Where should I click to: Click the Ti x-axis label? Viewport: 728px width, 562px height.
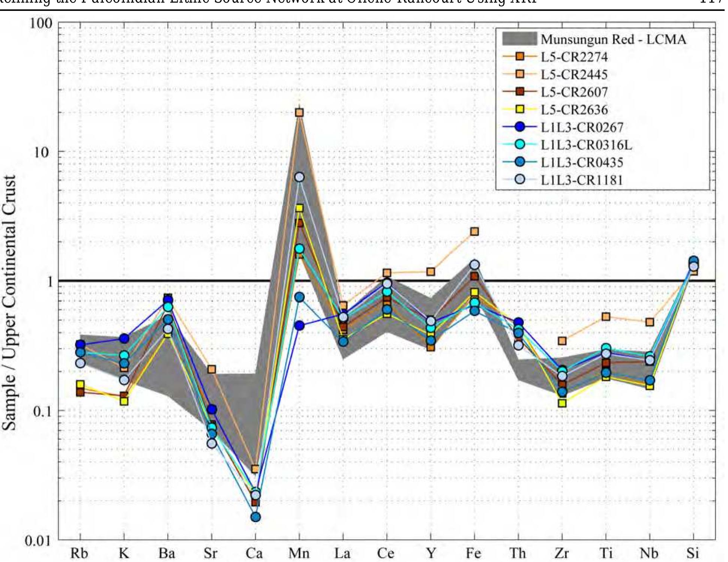pyautogui.click(x=606, y=553)
